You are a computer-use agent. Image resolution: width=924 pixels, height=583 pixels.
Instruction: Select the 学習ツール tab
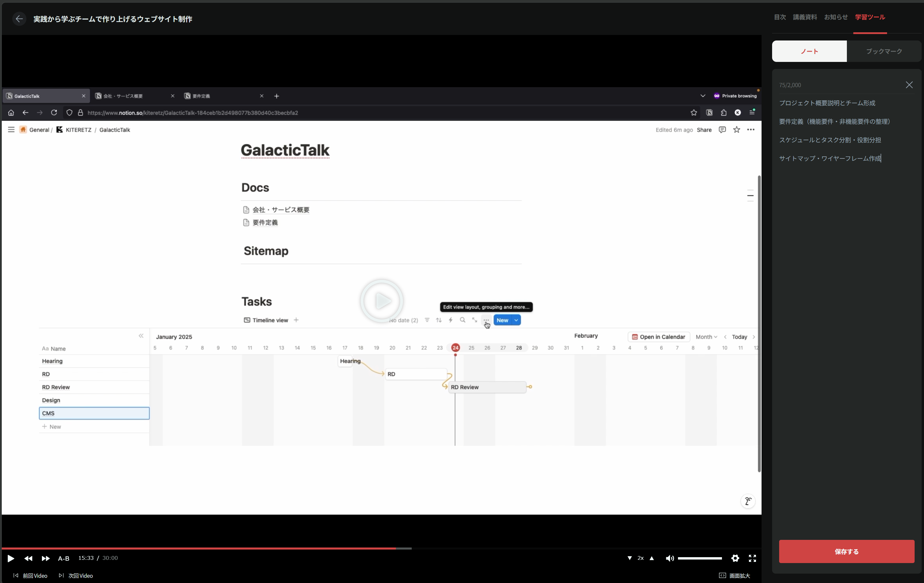[x=870, y=17]
